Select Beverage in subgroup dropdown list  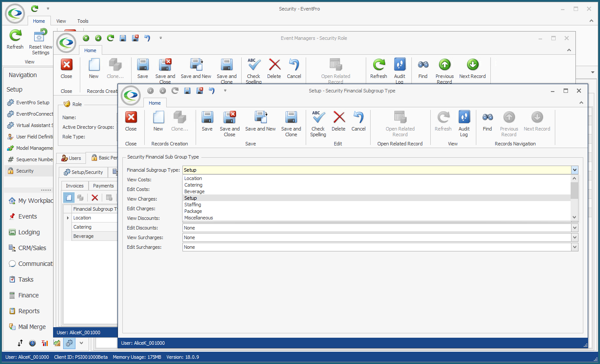376,191
